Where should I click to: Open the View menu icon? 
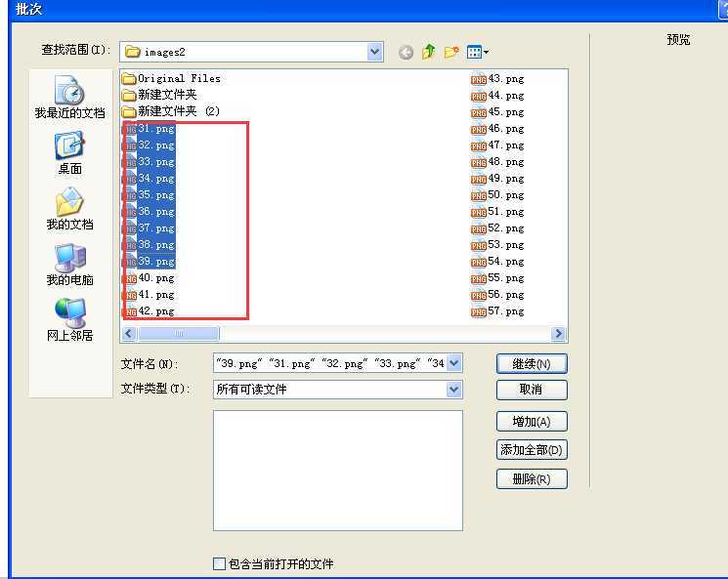click(477, 53)
